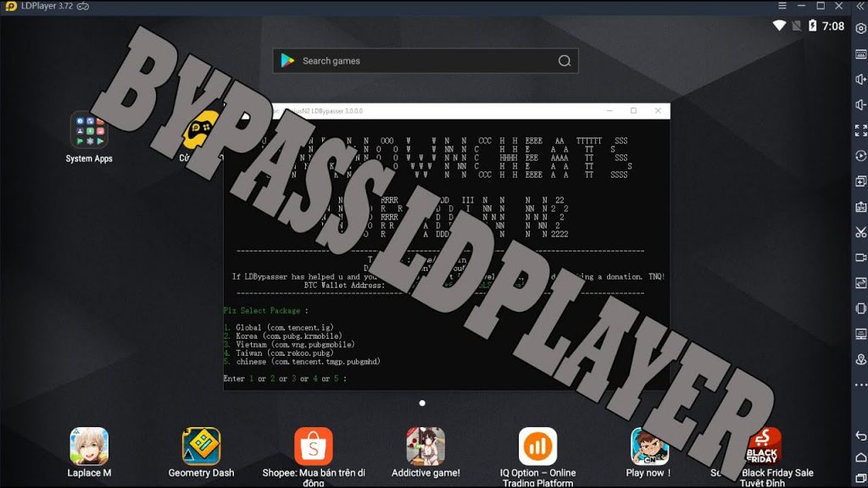868x488 pixels.
Task: Open LDPlayer settings gear in sidebar
Action: click(861, 28)
